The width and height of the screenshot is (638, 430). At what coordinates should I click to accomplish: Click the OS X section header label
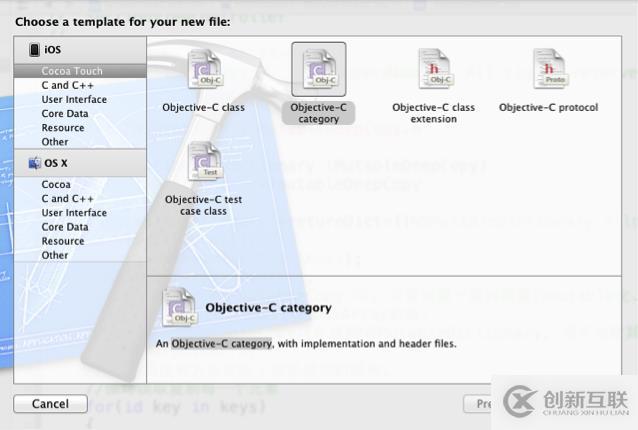[x=56, y=163]
